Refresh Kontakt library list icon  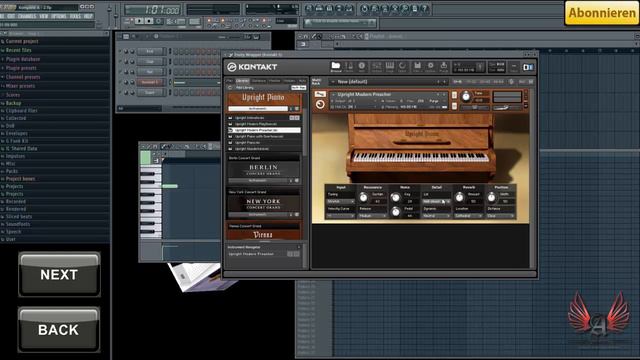[230, 88]
